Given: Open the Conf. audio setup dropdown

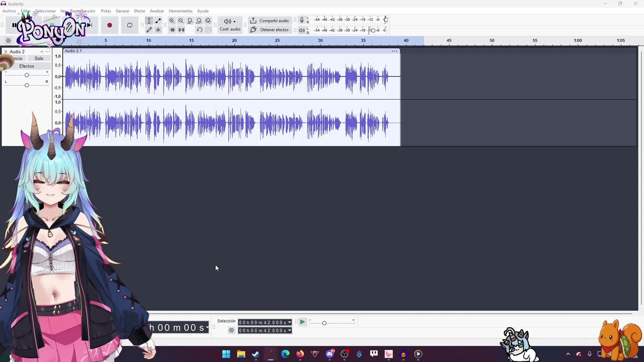Looking at the screenshot, I should click(230, 25).
